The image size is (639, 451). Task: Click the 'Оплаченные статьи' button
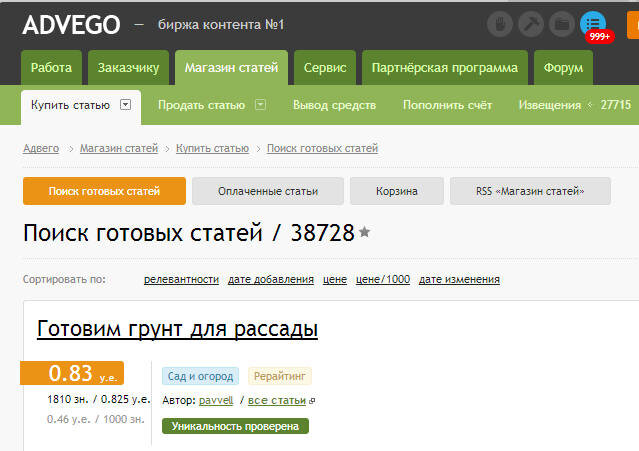coord(268,191)
